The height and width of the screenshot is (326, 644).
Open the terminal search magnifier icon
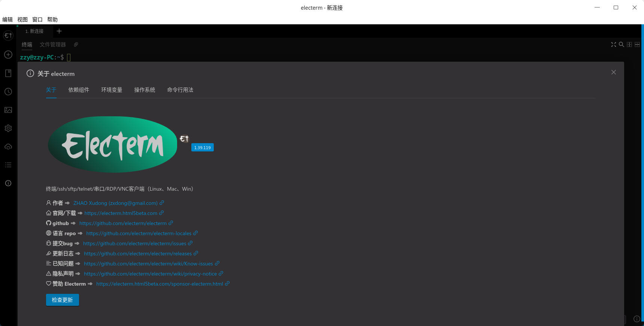click(x=621, y=44)
